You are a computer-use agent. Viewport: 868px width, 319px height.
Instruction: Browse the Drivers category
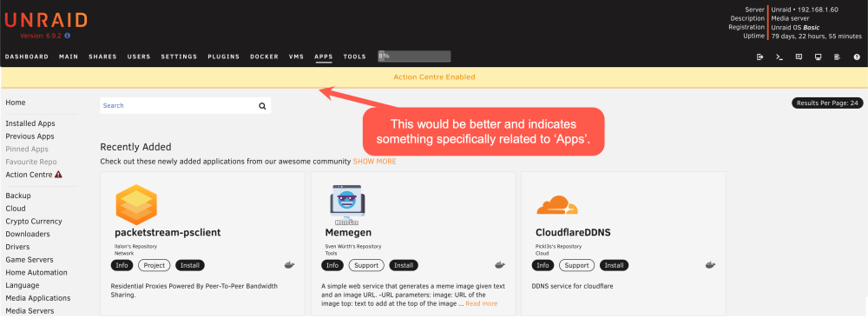(x=17, y=247)
